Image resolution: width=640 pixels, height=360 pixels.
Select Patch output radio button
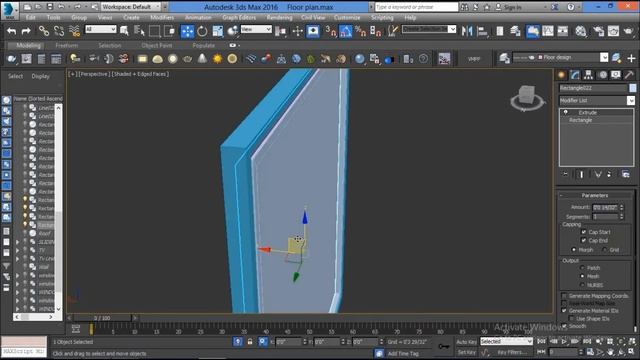[582, 268]
